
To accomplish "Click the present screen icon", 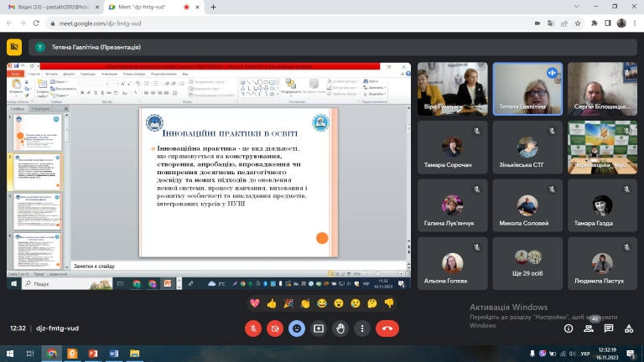I will (319, 328).
